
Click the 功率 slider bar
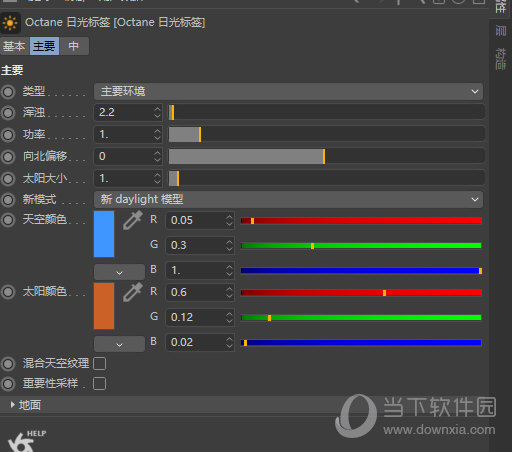[327, 135]
